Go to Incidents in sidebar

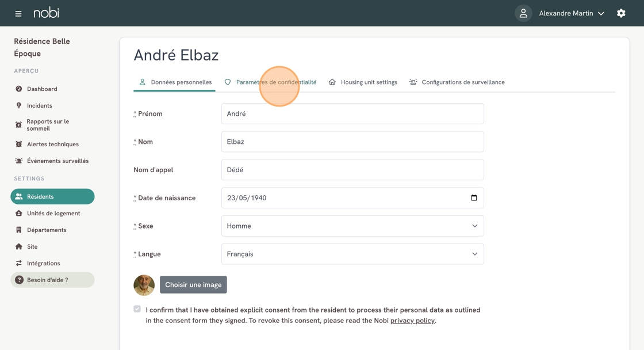coord(39,106)
